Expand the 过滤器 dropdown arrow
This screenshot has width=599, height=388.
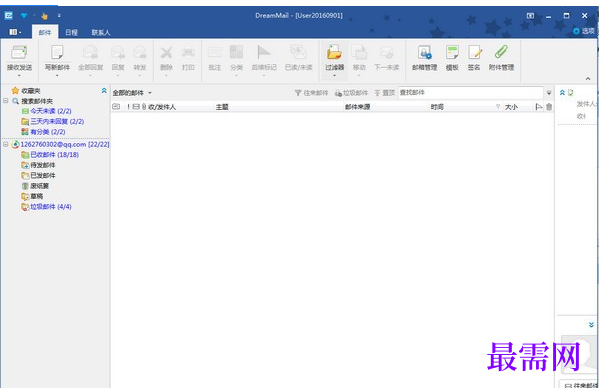click(x=334, y=76)
